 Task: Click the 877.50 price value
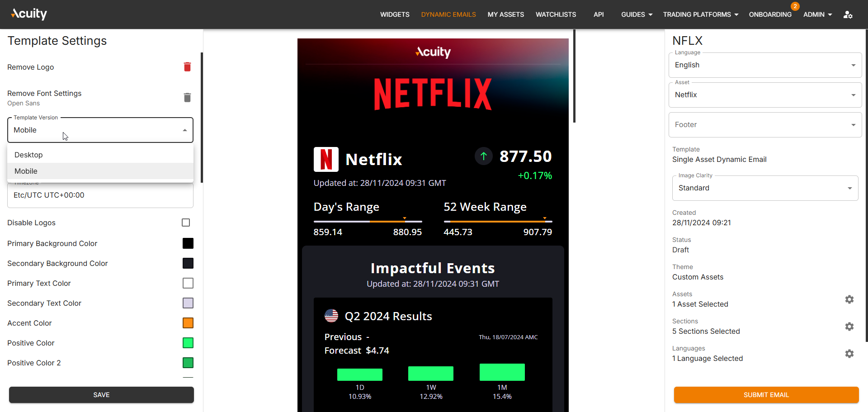pos(526,156)
